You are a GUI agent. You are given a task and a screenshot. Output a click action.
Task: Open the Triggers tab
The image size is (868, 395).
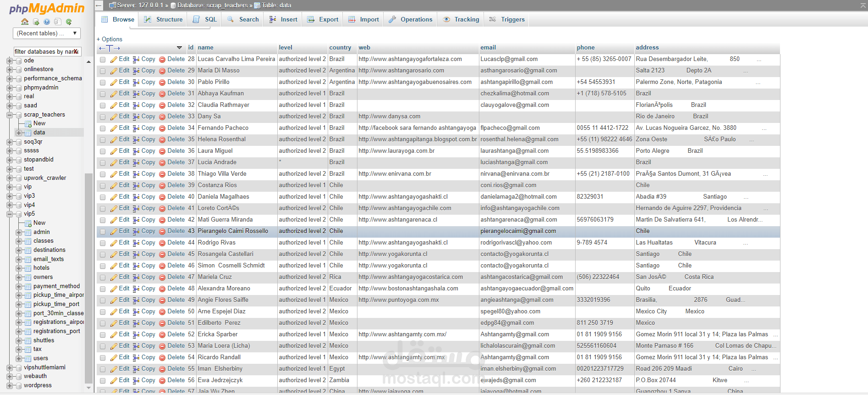click(507, 19)
